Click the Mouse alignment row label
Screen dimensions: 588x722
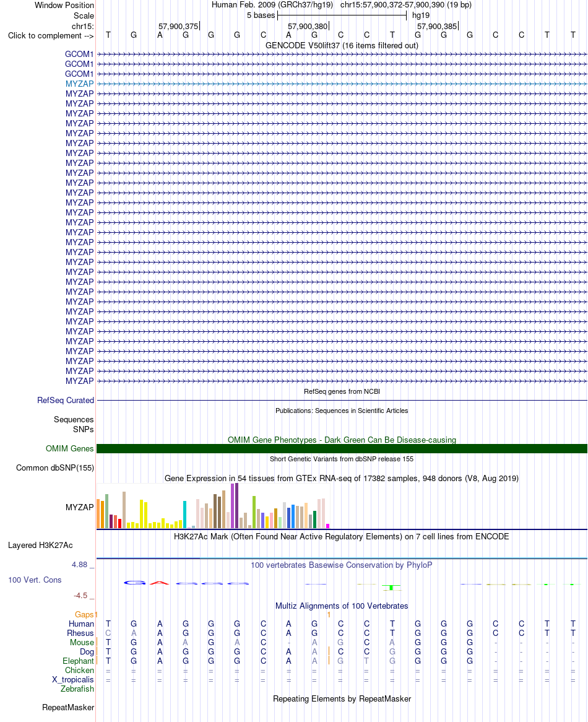point(82,642)
